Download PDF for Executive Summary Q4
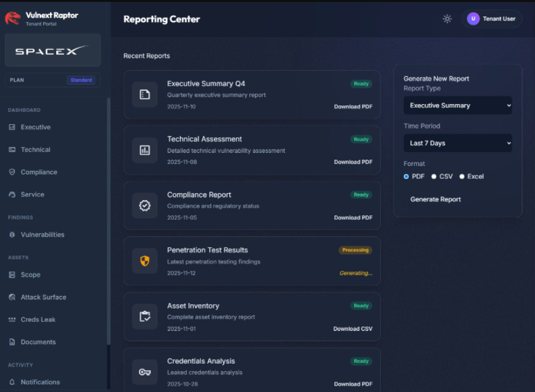The height and width of the screenshot is (392, 535). (x=353, y=107)
